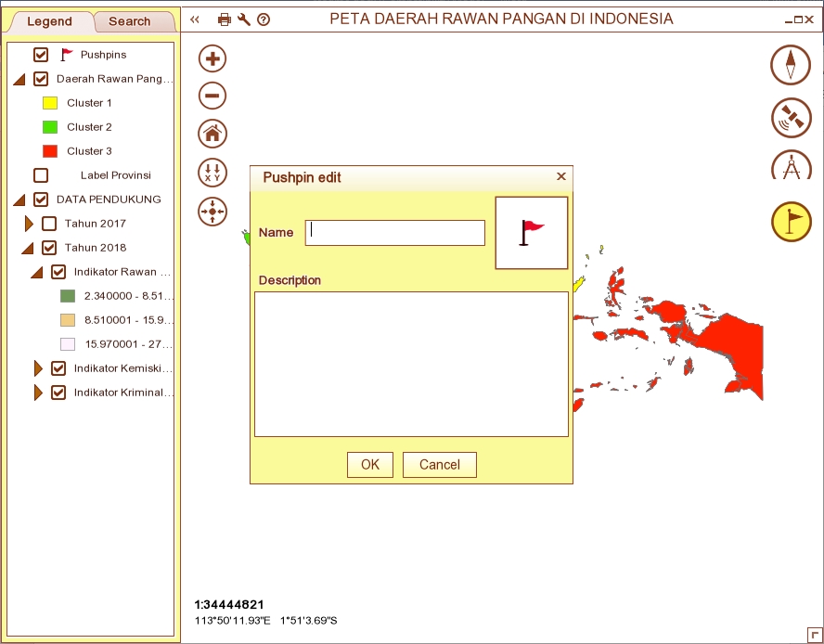Image resolution: width=824 pixels, height=644 pixels.
Task: Click the print icon in header
Action: 225,19
